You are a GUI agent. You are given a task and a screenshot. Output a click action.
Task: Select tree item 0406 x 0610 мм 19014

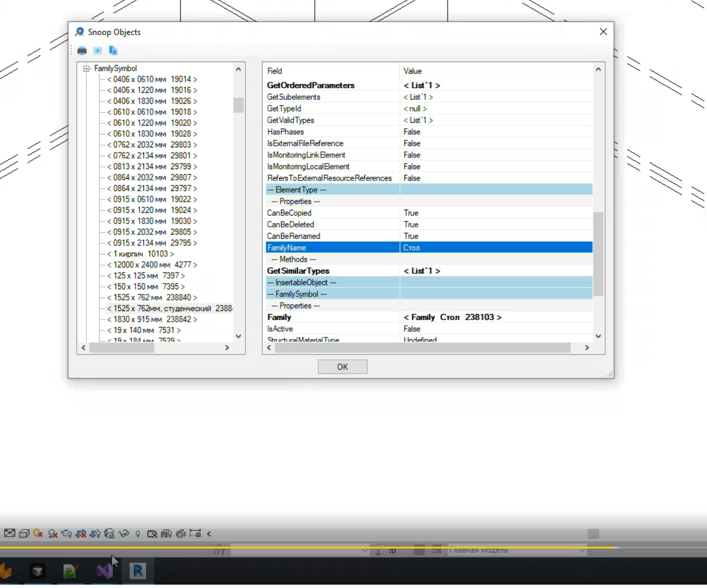[152, 79]
